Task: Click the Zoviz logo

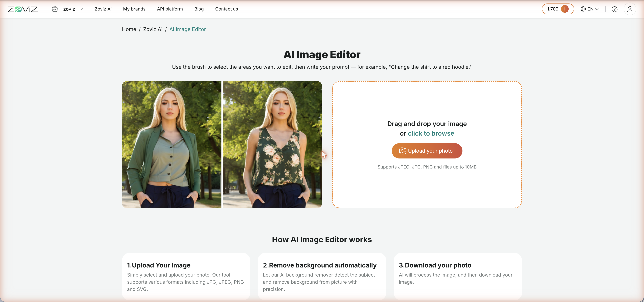Action: click(x=22, y=9)
